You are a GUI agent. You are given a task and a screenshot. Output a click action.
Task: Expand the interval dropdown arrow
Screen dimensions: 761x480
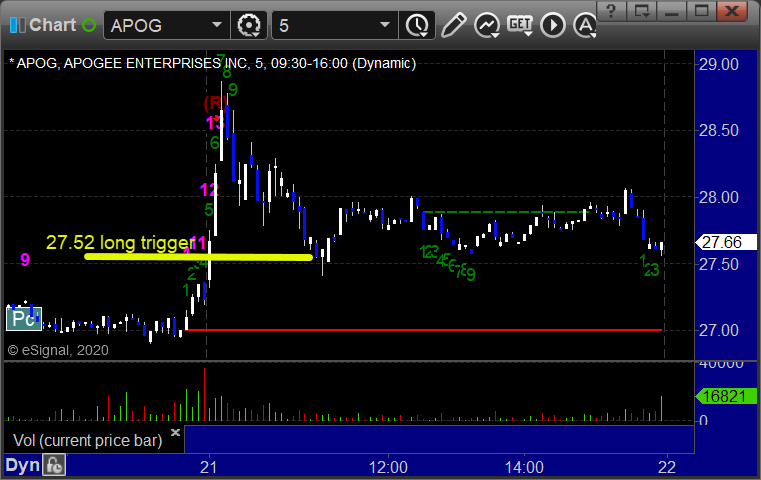(385, 25)
